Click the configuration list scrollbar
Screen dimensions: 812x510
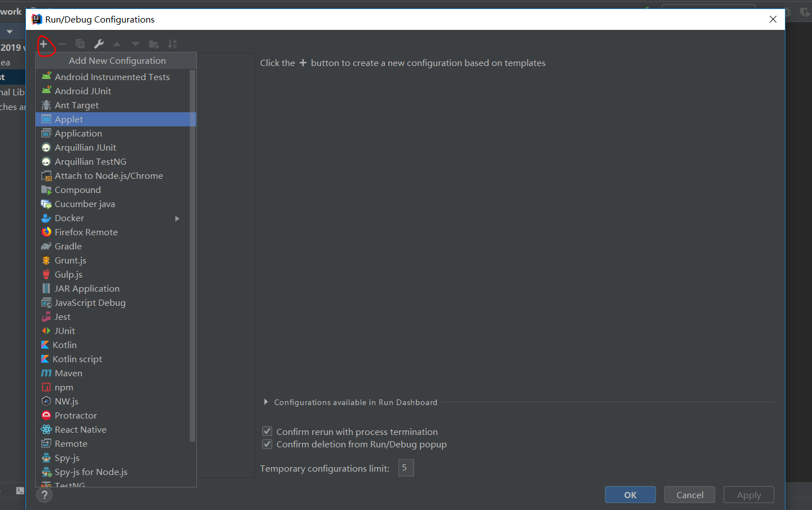coord(192,256)
